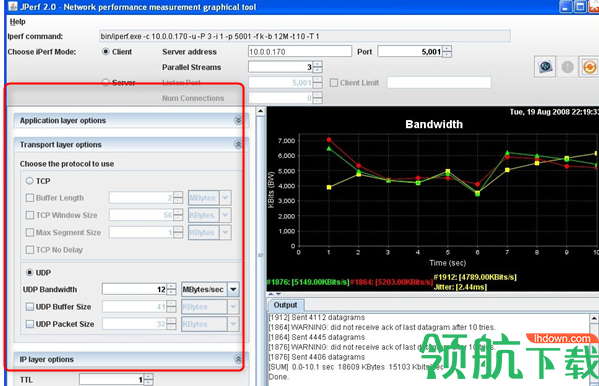The image size is (599, 386).
Task: Click the Client Limit text field
Action: [x=439, y=83]
